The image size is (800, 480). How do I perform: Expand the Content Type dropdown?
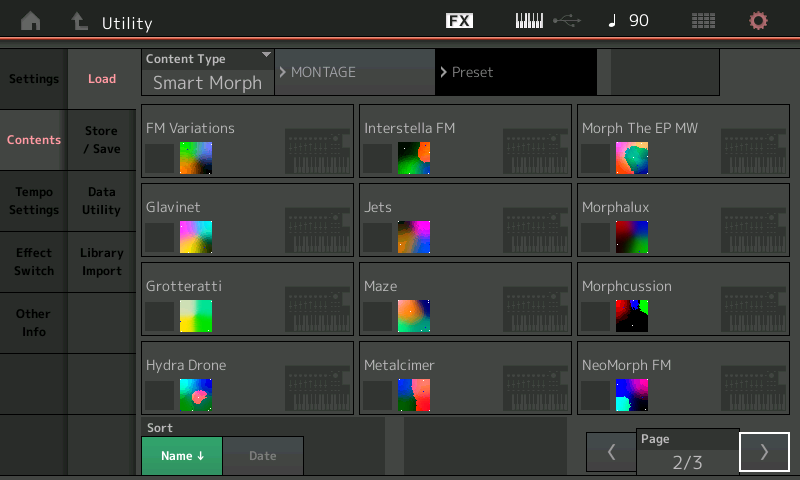[208, 72]
